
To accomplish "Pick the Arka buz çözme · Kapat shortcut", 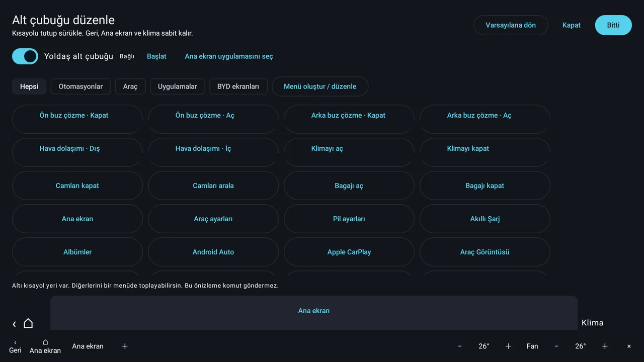I will click(x=349, y=119).
